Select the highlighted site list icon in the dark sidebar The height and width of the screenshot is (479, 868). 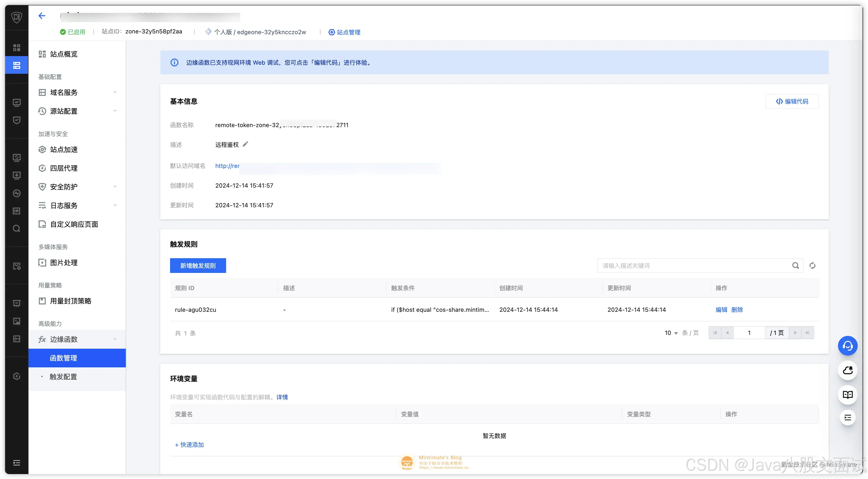[x=16, y=65]
